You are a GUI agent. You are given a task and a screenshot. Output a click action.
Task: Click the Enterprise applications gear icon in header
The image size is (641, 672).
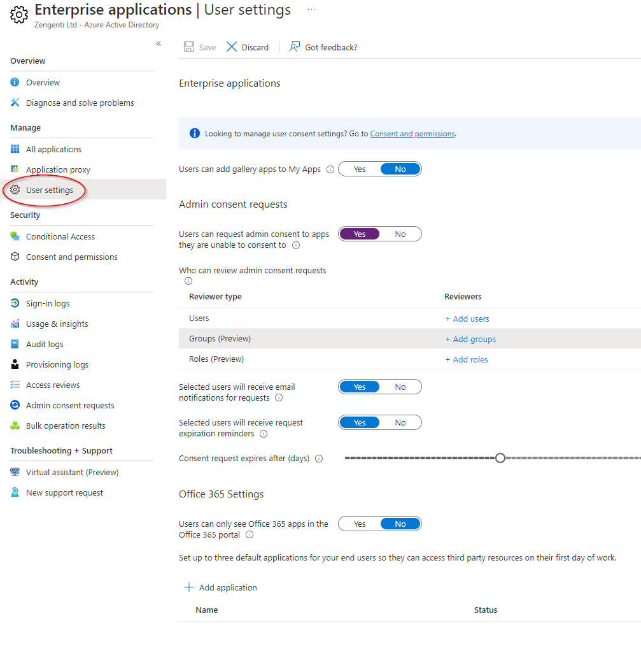(19, 15)
